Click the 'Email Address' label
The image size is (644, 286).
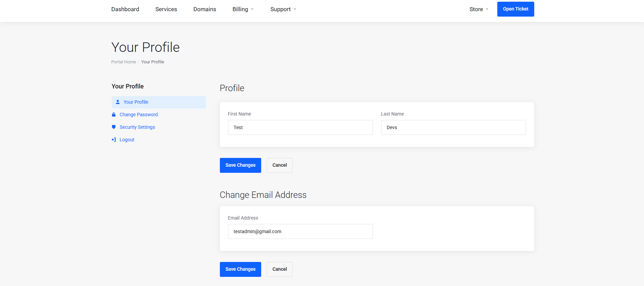(x=243, y=218)
